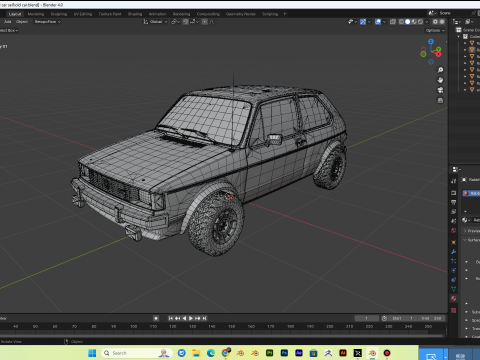The width and height of the screenshot is (480, 360).
Task: Switch to solid viewport shading
Action: (408, 22)
